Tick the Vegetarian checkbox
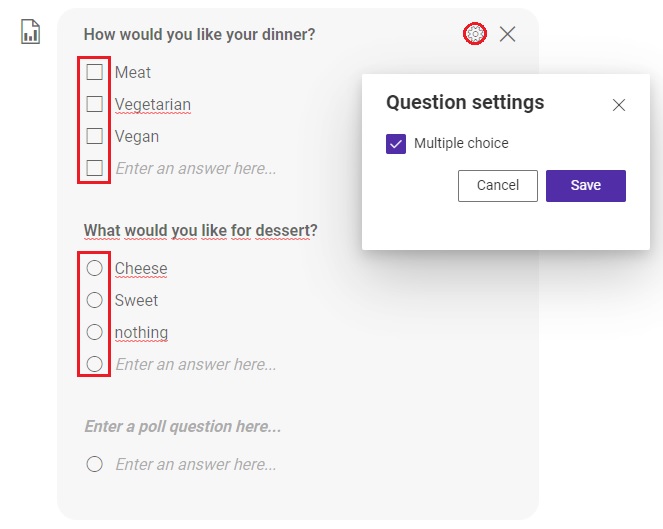The width and height of the screenshot is (663, 529). point(94,104)
